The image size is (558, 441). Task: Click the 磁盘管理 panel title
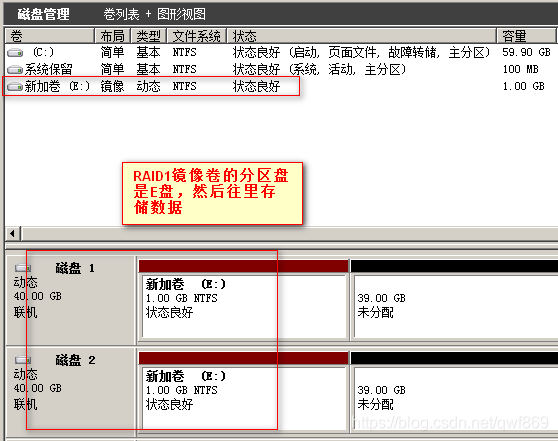[x=43, y=15]
